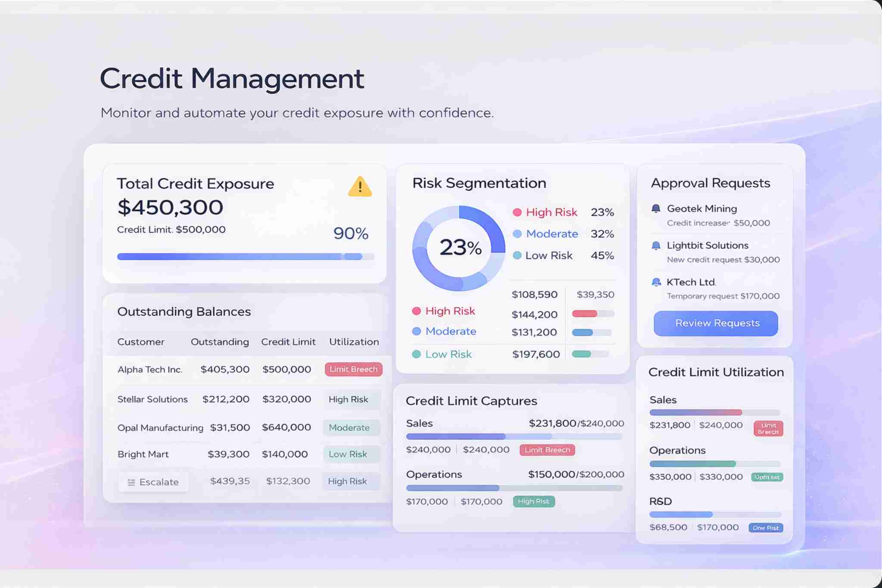
Task: Select the Outstanding Balances section header
Action: [184, 311]
